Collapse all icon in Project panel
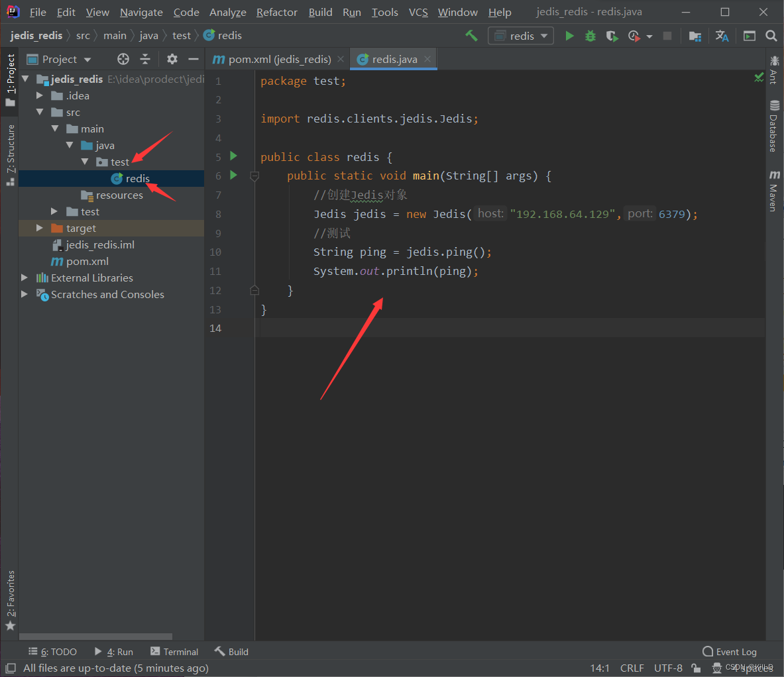This screenshot has height=677, width=784. (145, 60)
